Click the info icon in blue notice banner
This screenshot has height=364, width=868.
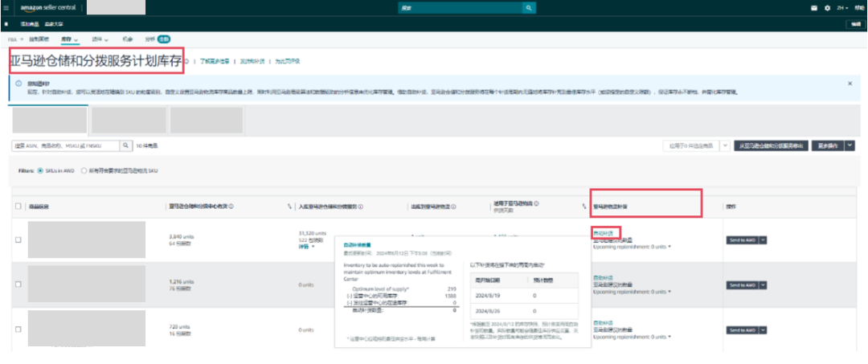(18, 83)
